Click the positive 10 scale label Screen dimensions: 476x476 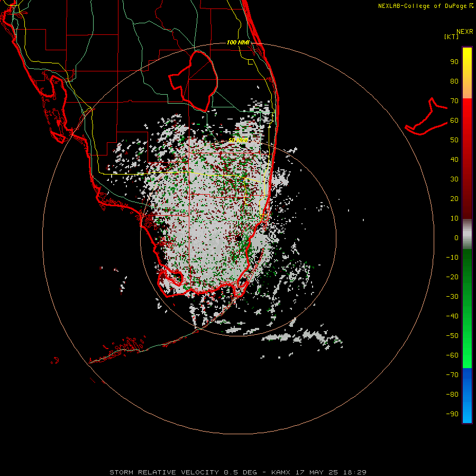(x=454, y=218)
